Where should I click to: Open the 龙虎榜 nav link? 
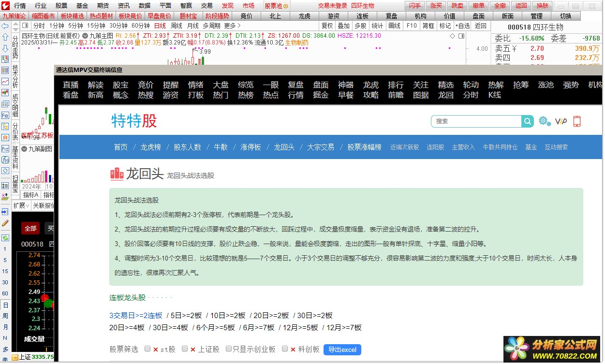150,147
